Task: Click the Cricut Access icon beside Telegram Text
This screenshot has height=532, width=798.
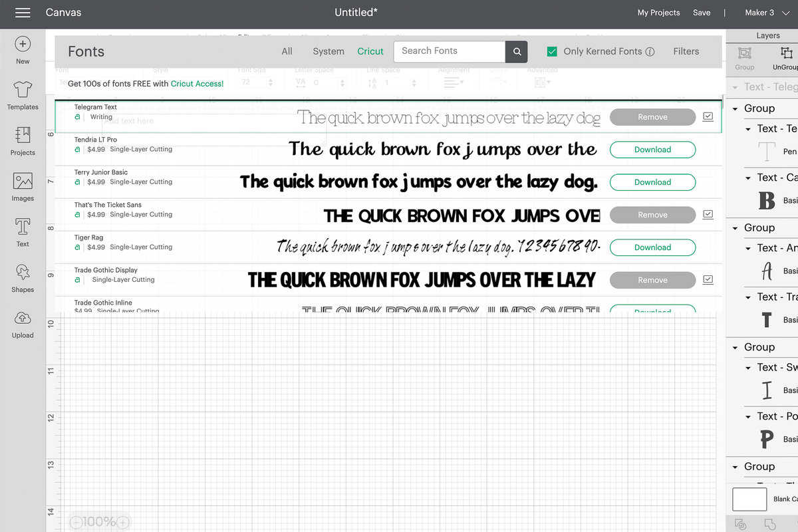Action: pos(78,117)
